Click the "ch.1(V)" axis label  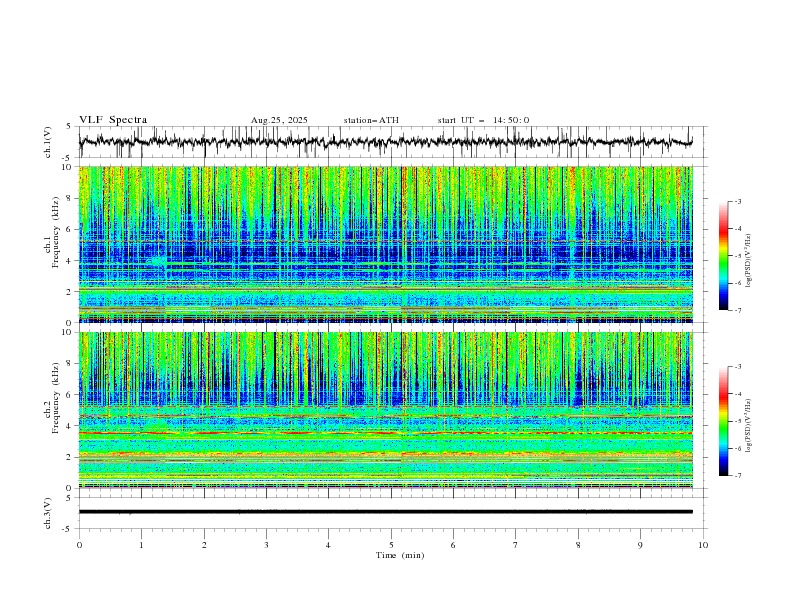coord(48,142)
